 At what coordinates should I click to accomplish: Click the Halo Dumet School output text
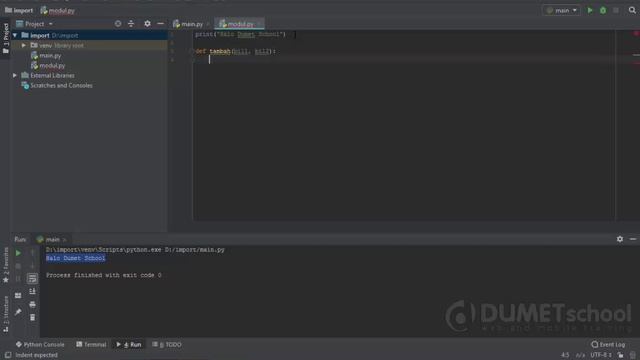76,258
